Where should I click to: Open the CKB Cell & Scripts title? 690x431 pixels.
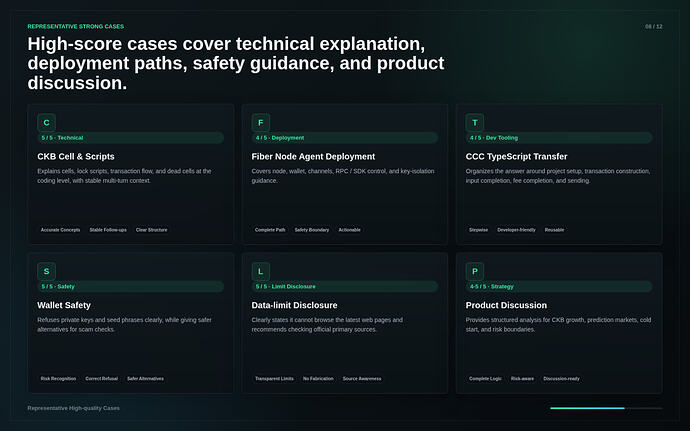(x=76, y=157)
